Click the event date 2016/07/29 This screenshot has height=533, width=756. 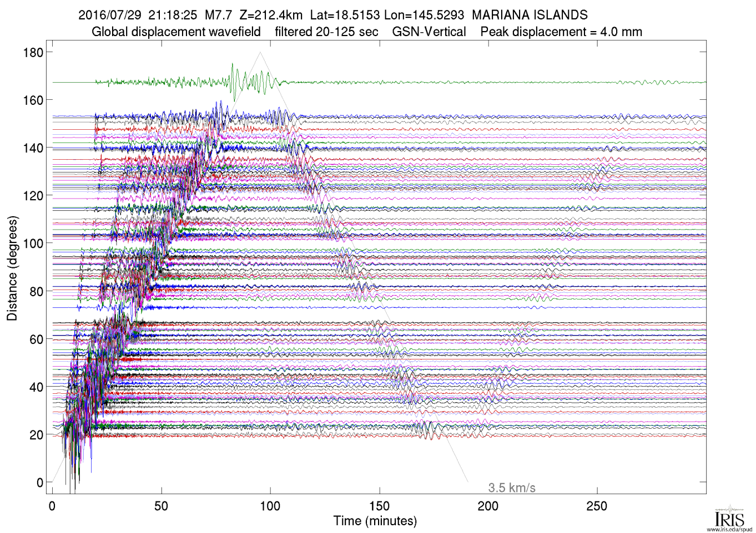pos(109,15)
